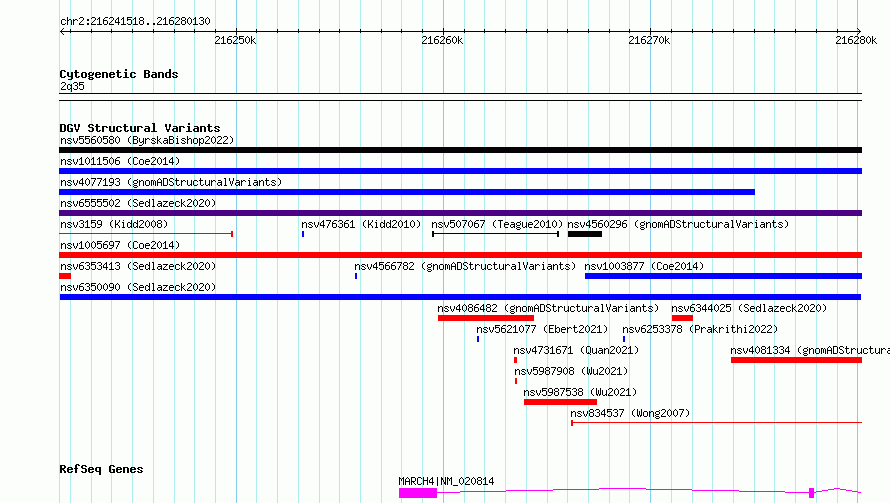Click the short black bar of nsv4560296

[585, 234]
